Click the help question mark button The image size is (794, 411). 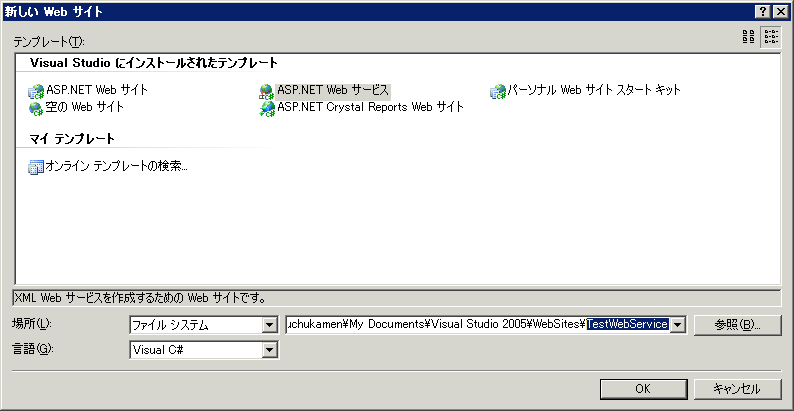click(764, 12)
